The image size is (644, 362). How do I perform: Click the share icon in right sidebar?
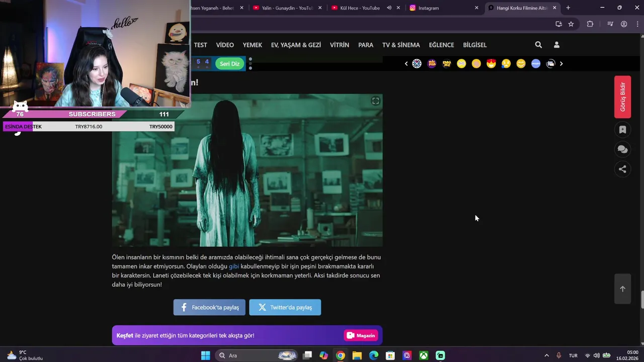(622, 169)
